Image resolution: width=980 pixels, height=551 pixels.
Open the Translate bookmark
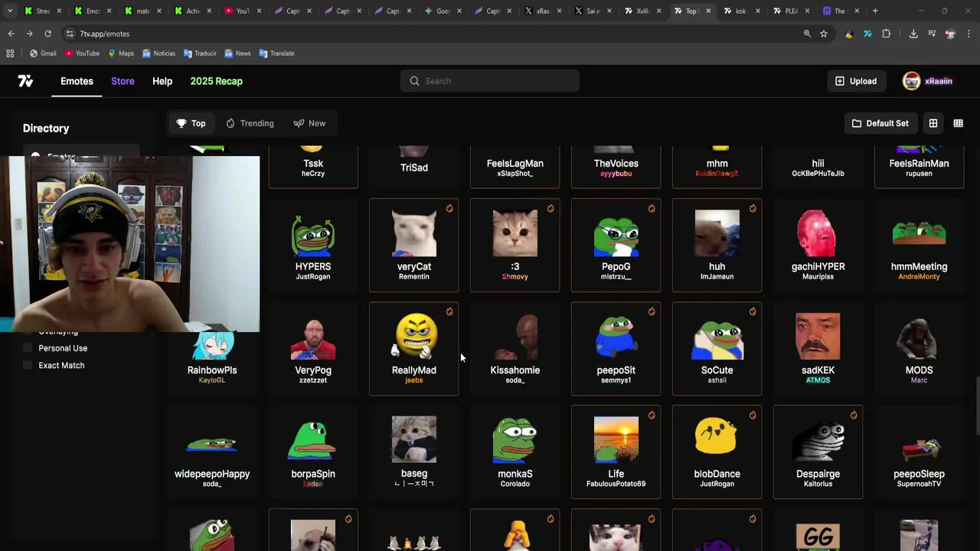pyautogui.click(x=277, y=54)
